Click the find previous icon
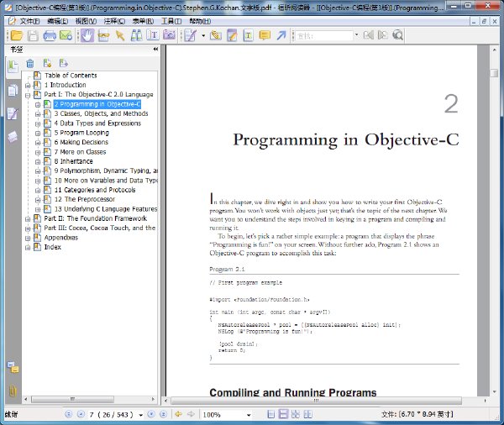The width and height of the screenshot is (504, 425). coord(369,35)
